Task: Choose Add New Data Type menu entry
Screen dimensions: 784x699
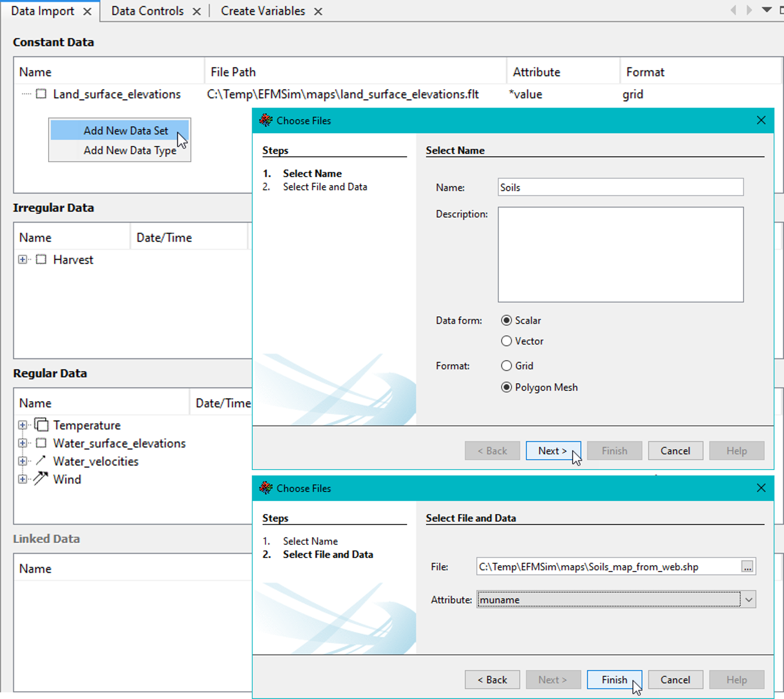Action: click(130, 150)
